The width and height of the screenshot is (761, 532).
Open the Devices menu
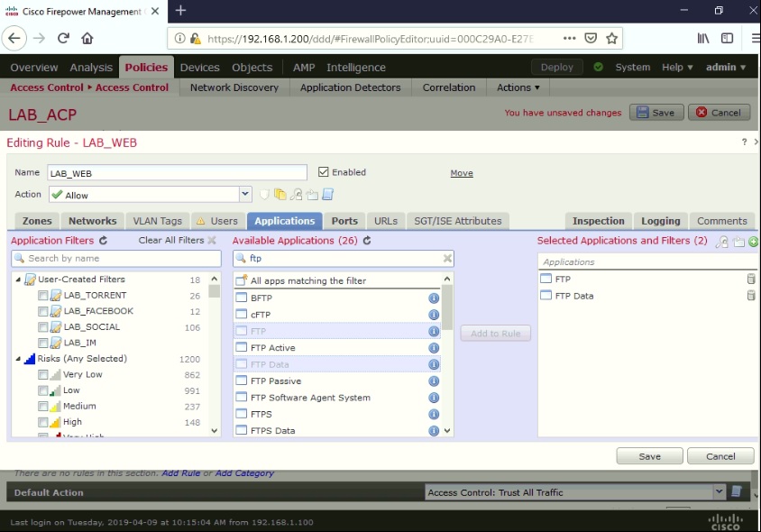point(199,67)
